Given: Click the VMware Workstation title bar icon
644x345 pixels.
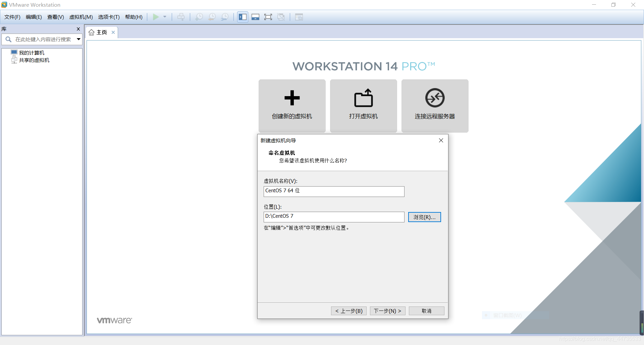Looking at the screenshot, I should pos(4,5).
